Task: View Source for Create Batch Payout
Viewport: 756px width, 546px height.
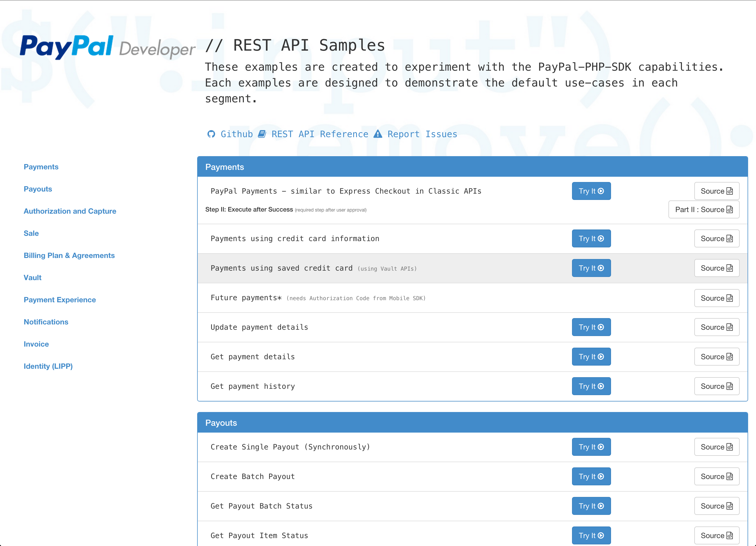Action: pyautogui.click(x=717, y=476)
